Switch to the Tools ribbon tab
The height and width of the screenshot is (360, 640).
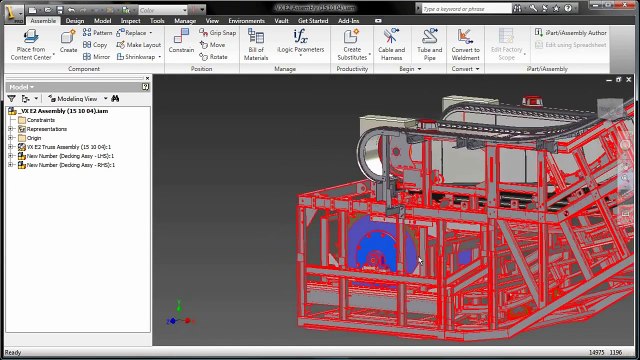pos(157,20)
